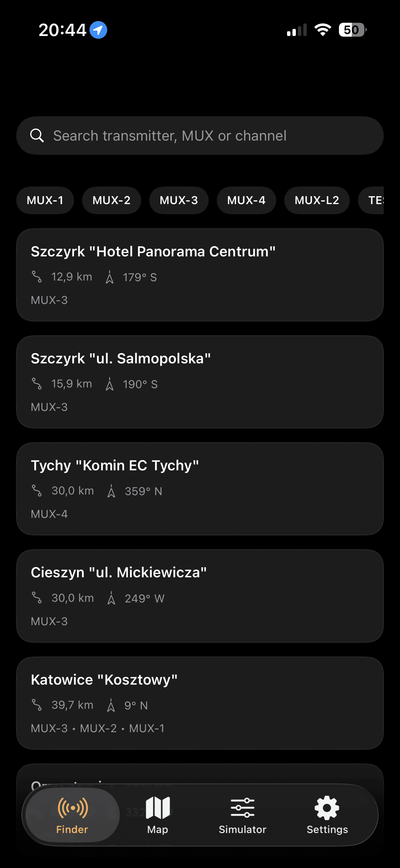Tap the search magnifier icon

click(x=37, y=135)
